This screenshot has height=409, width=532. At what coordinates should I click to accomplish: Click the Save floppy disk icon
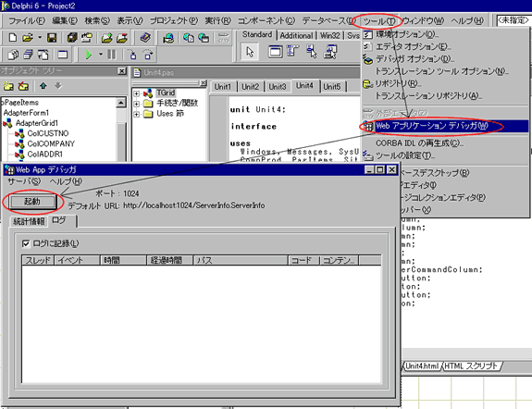(52, 37)
